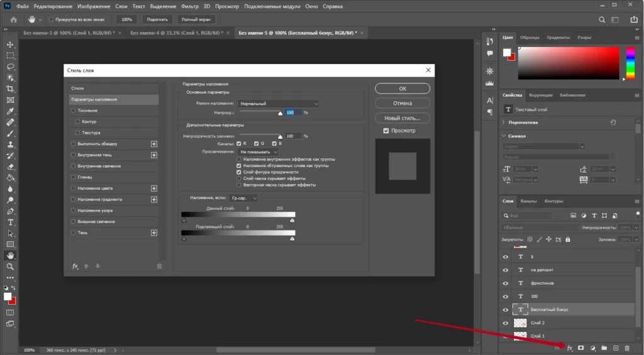This screenshot has width=644, height=355.
Task: Open the search magnifier in top right
Action: point(602,19)
